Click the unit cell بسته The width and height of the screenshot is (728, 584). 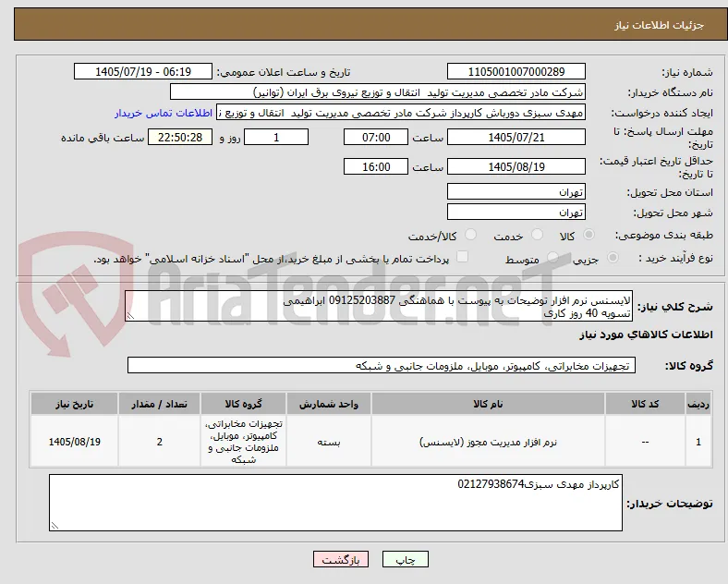pos(329,442)
